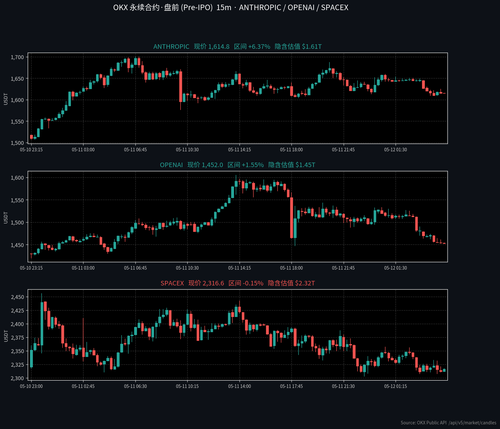
Task: Click 05-11 10:30 under the ANTHROPIC chart
Action: [187, 150]
